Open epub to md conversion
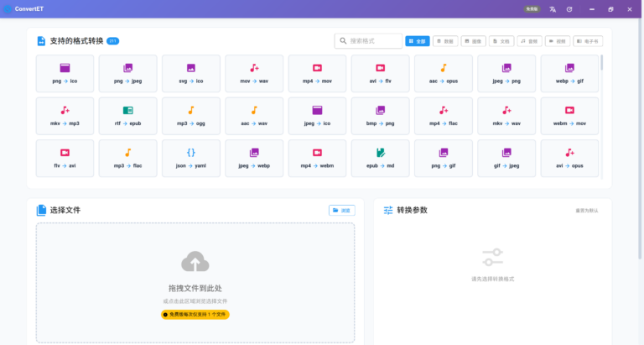Image resolution: width=644 pixels, height=345 pixels. pyautogui.click(x=381, y=159)
